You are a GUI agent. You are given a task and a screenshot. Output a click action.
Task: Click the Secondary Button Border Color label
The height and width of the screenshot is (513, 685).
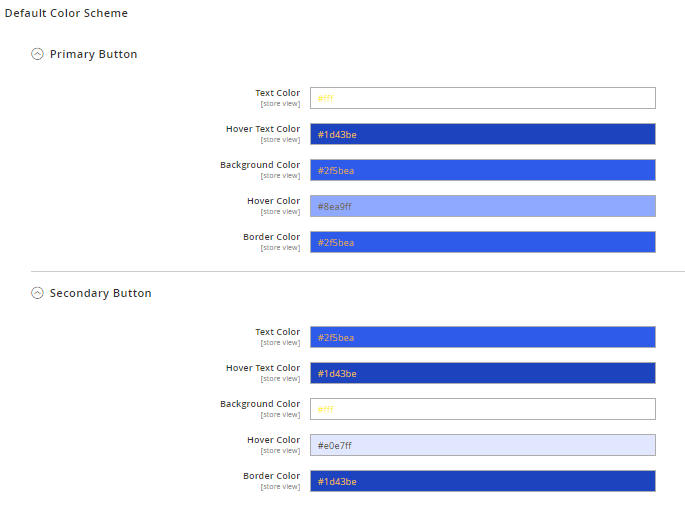pos(271,476)
